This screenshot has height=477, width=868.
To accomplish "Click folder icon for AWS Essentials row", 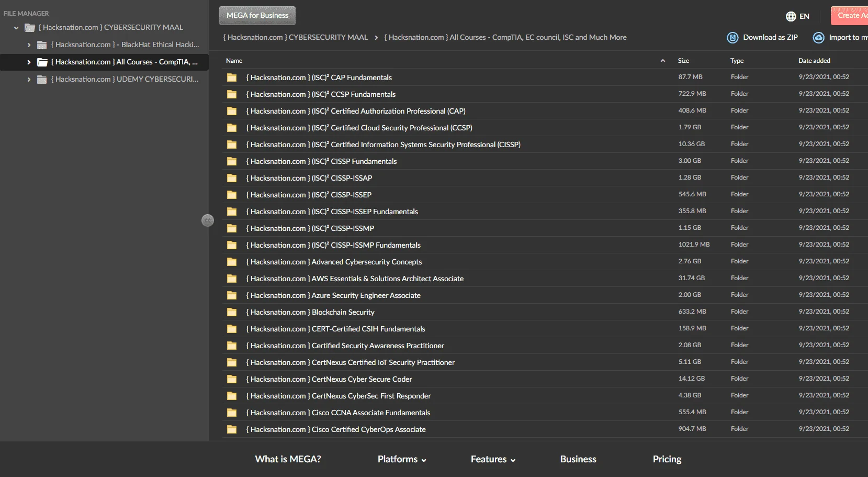I will tap(232, 279).
